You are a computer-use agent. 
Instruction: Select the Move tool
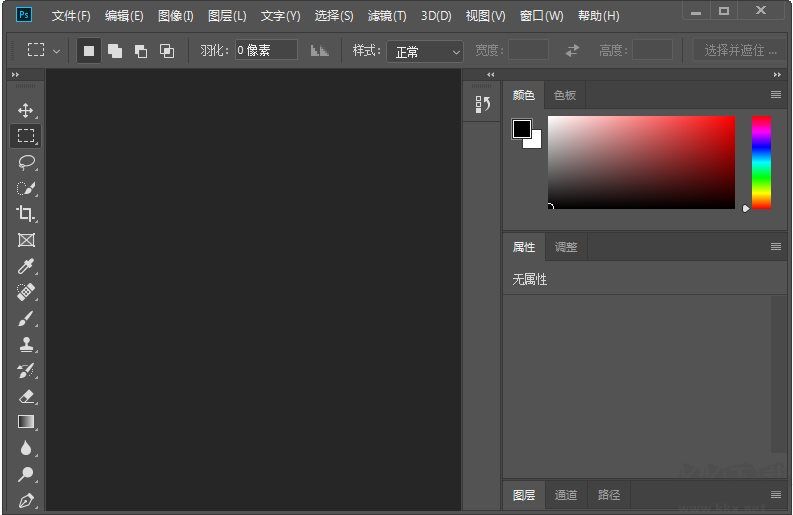[x=26, y=110]
